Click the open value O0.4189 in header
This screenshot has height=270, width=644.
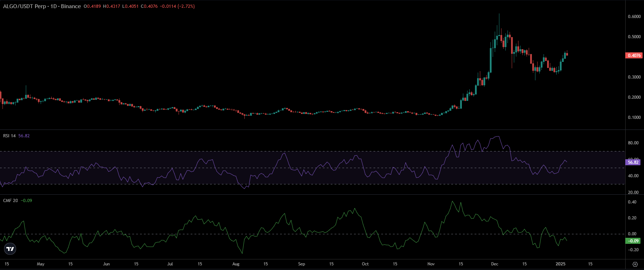tap(92, 6)
